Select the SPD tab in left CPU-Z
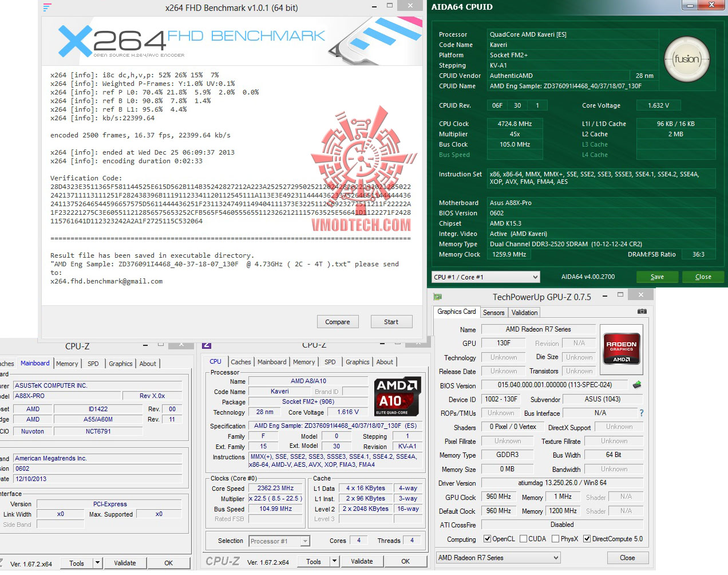Screen dimensions: 728x575 coord(93,364)
